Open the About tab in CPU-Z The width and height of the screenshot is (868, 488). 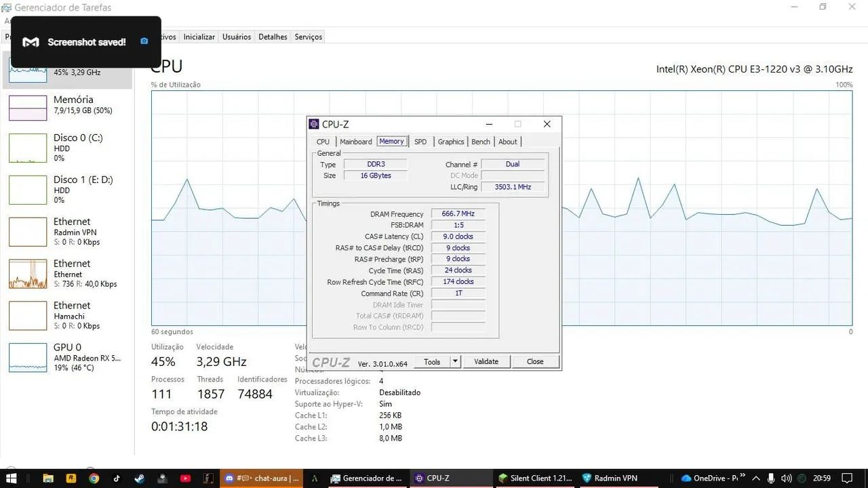tap(508, 142)
